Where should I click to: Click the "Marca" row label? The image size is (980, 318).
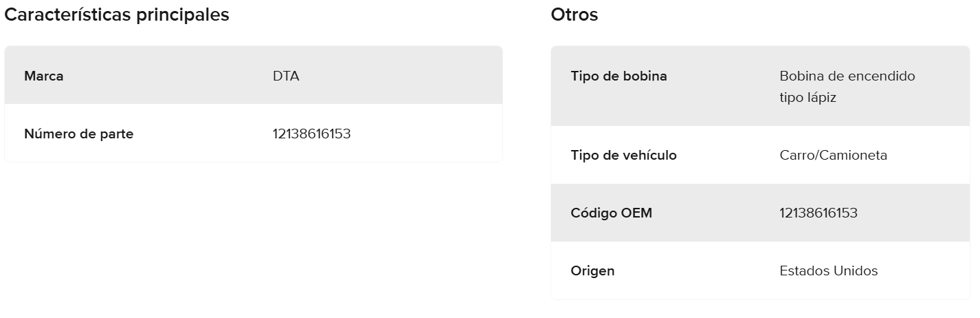tap(44, 76)
